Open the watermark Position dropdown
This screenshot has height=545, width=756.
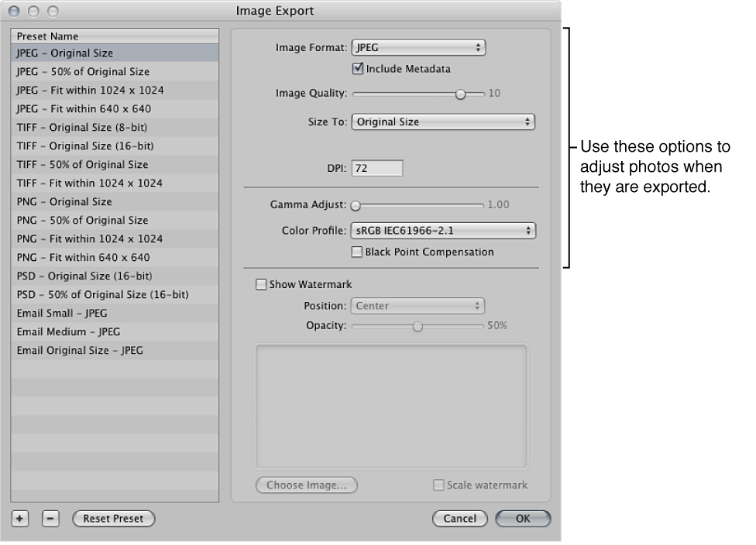[x=418, y=306]
